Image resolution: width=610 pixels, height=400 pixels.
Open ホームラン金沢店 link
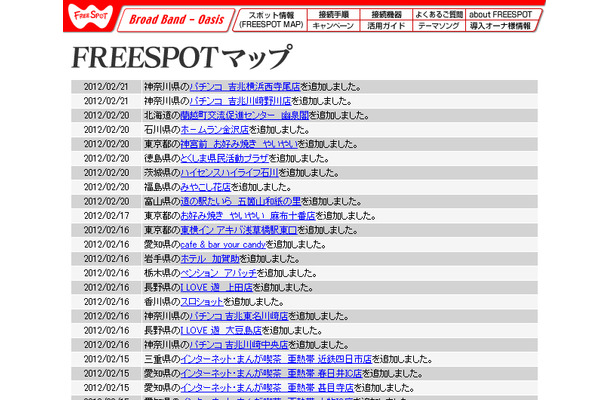[x=215, y=130]
